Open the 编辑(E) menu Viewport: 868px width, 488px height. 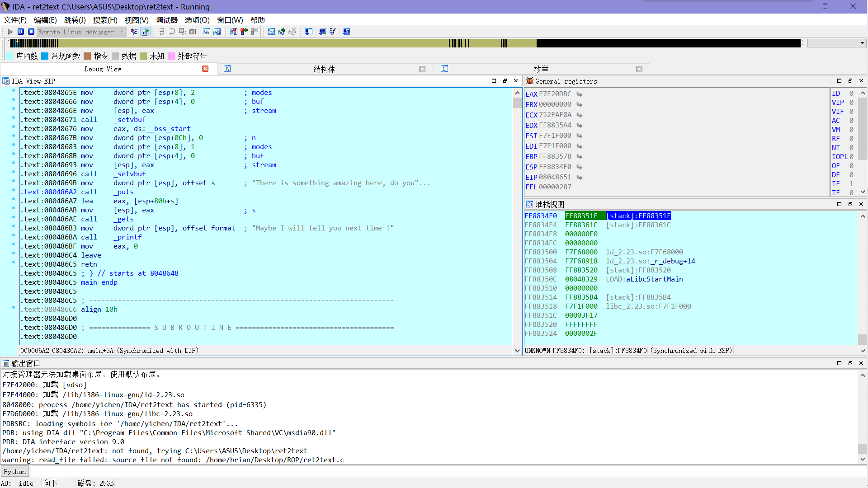(x=45, y=20)
